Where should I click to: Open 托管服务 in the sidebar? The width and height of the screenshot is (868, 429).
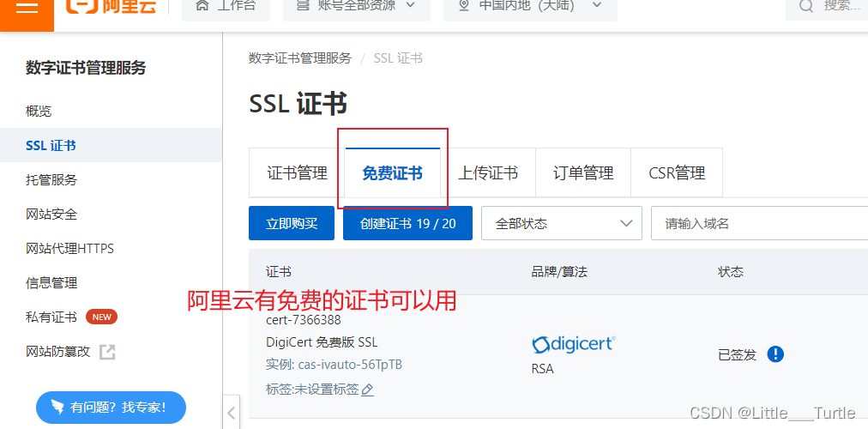click(51, 180)
